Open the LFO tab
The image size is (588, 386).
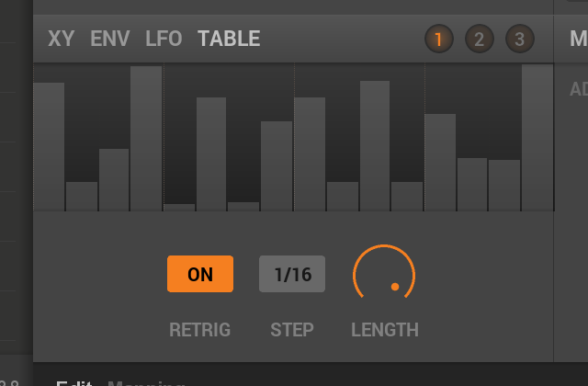pos(164,39)
